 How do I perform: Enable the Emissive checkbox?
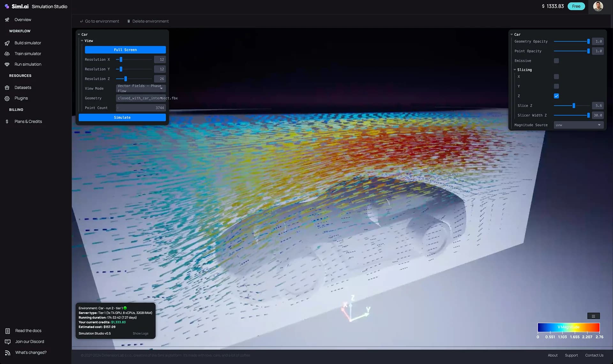(556, 61)
